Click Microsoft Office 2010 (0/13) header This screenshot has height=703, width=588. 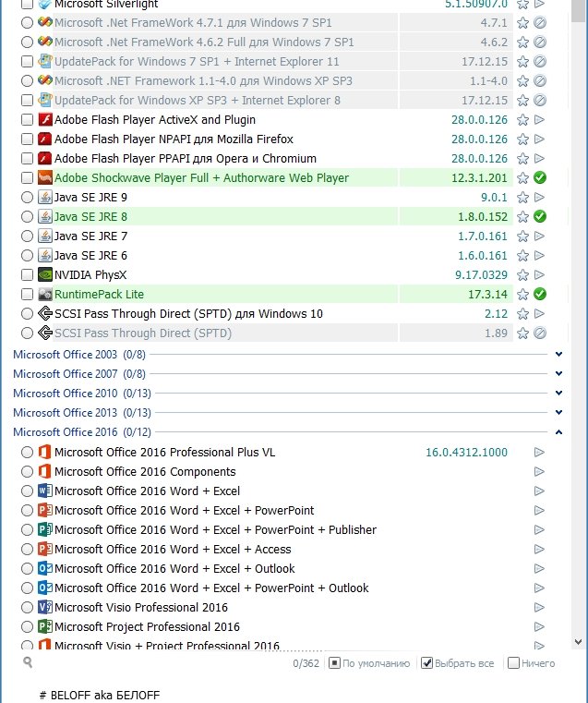(82, 394)
